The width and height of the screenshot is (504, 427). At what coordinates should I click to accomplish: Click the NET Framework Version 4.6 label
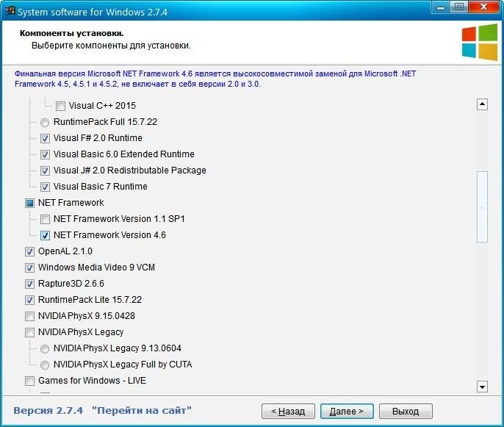(109, 235)
